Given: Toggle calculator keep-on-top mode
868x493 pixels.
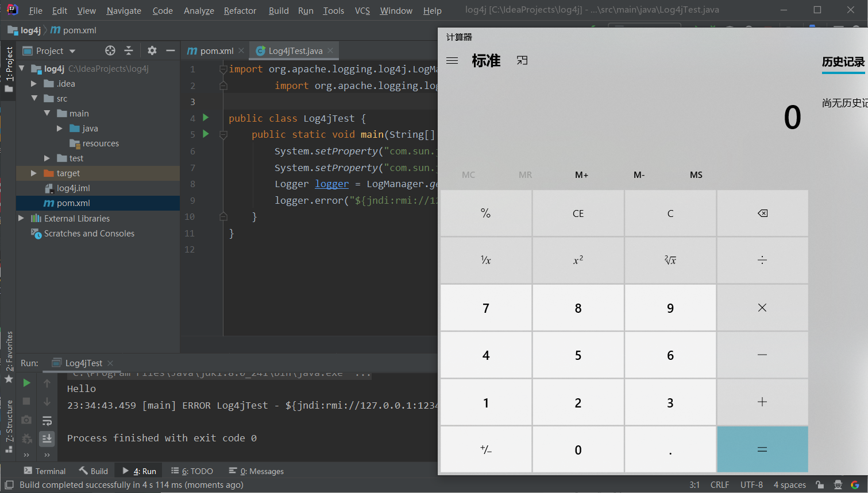Looking at the screenshot, I should 522,60.
